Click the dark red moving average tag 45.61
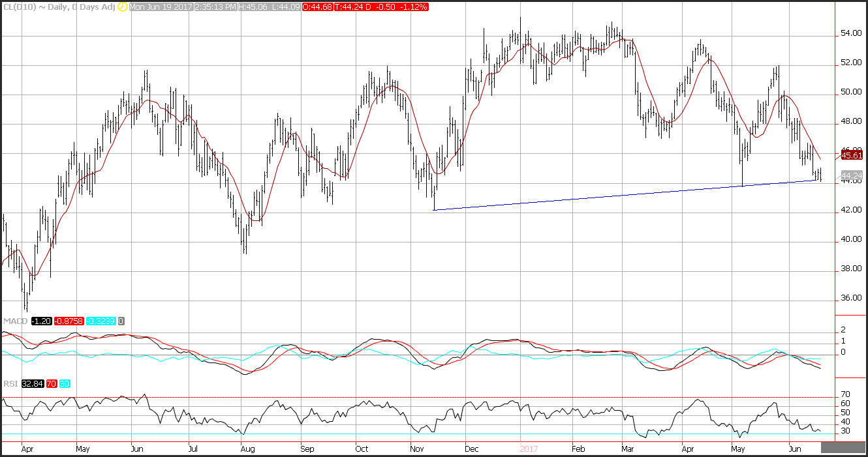This screenshot has height=457, width=868. point(852,155)
